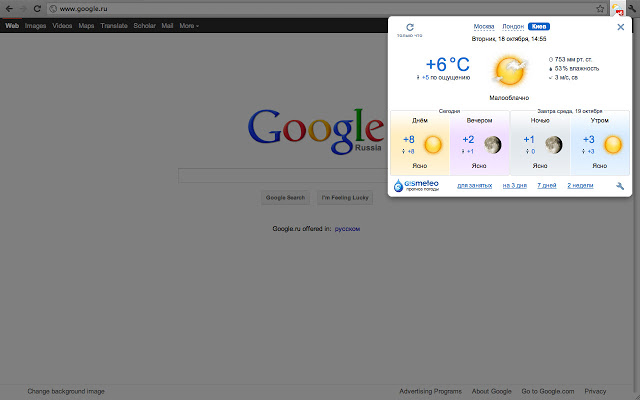
Task: Expand the More dropdown menu
Action: [x=189, y=26]
